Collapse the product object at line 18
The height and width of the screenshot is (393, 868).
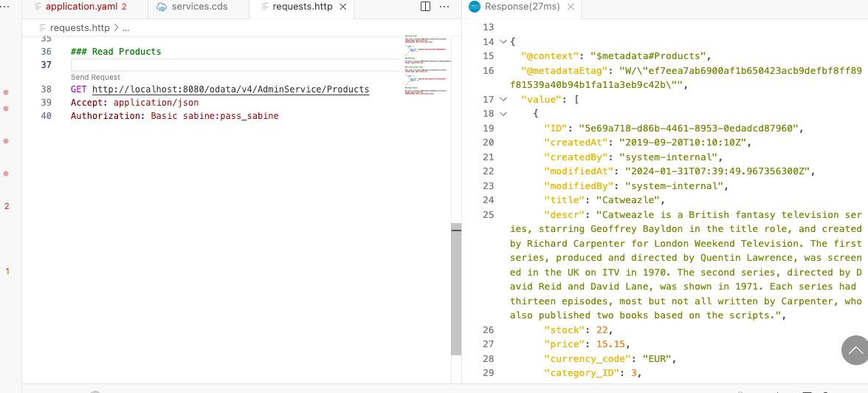click(503, 114)
